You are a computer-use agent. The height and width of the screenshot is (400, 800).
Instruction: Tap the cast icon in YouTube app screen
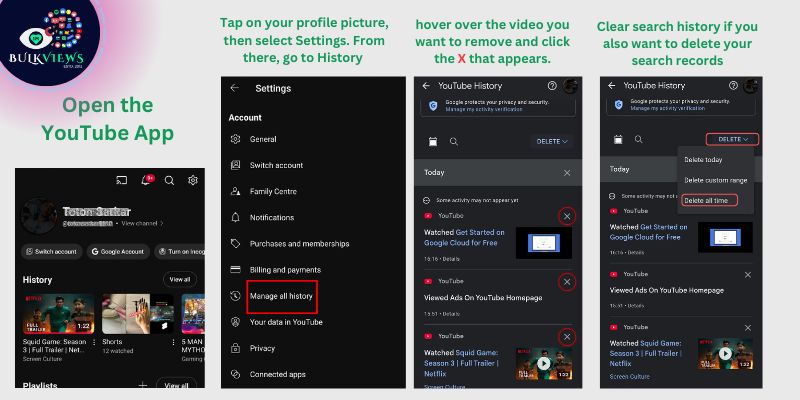121,180
